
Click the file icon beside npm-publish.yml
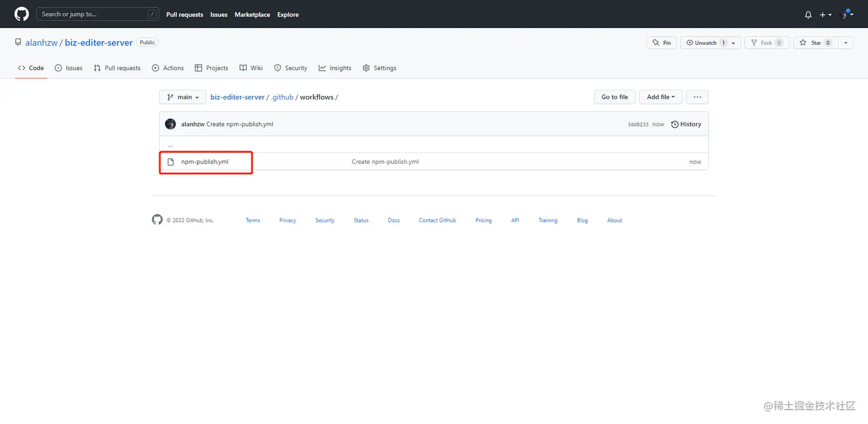(x=170, y=162)
